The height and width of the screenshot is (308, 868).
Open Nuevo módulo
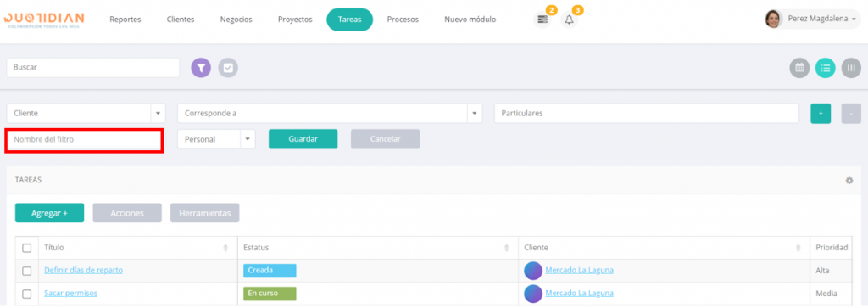pos(470,20)
